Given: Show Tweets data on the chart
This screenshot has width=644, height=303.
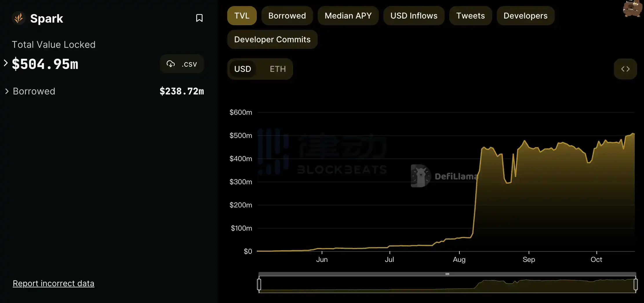Looking at the screenshot, I should click(470, 16).
